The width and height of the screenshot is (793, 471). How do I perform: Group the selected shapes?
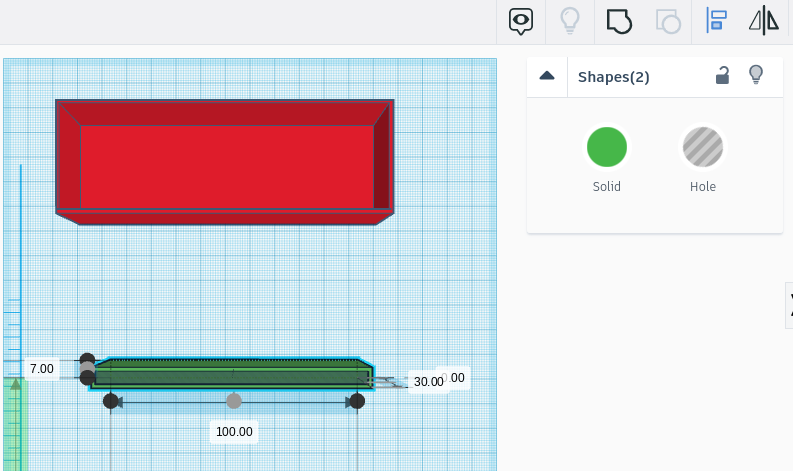[619, 21]
